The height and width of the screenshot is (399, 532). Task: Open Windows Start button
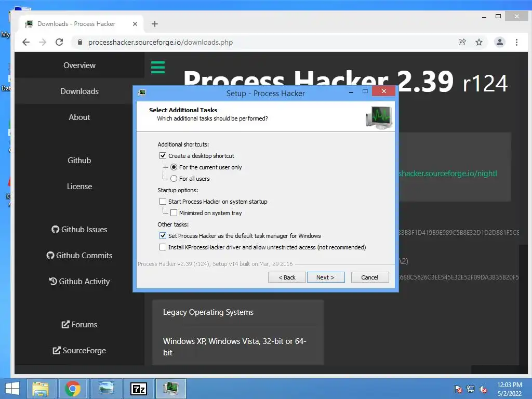pyautogui.click(x=12, y=389)
